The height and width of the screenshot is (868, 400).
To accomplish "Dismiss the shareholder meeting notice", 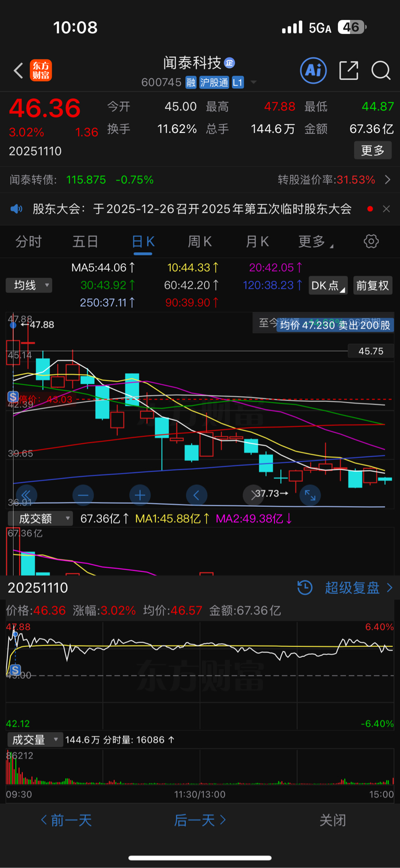I will 386,209.
